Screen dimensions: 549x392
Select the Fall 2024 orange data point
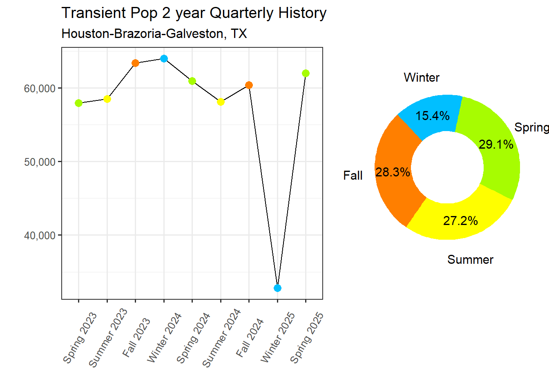pos(249,85)
